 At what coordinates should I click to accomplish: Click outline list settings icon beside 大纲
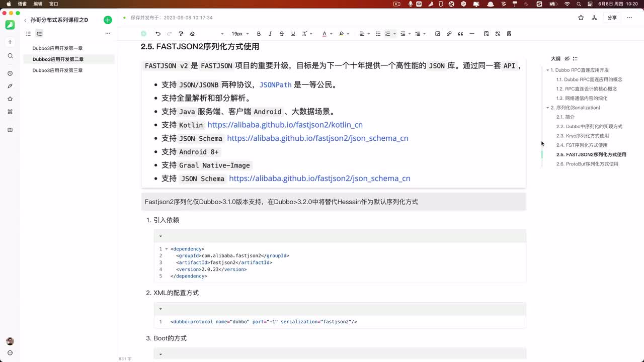(x=575, y=59)
